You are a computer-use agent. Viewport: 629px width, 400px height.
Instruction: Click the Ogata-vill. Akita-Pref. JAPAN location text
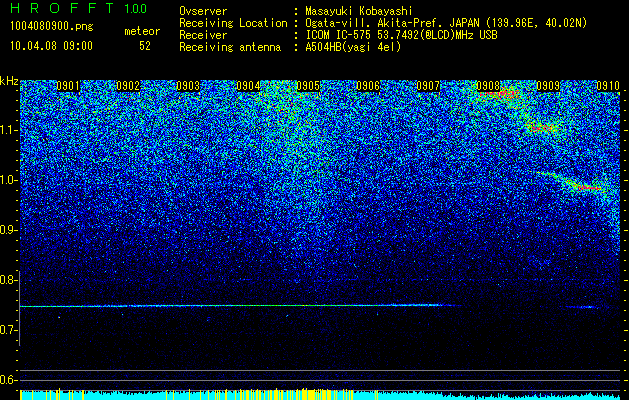pyautogui.click(x=446, y=23)
